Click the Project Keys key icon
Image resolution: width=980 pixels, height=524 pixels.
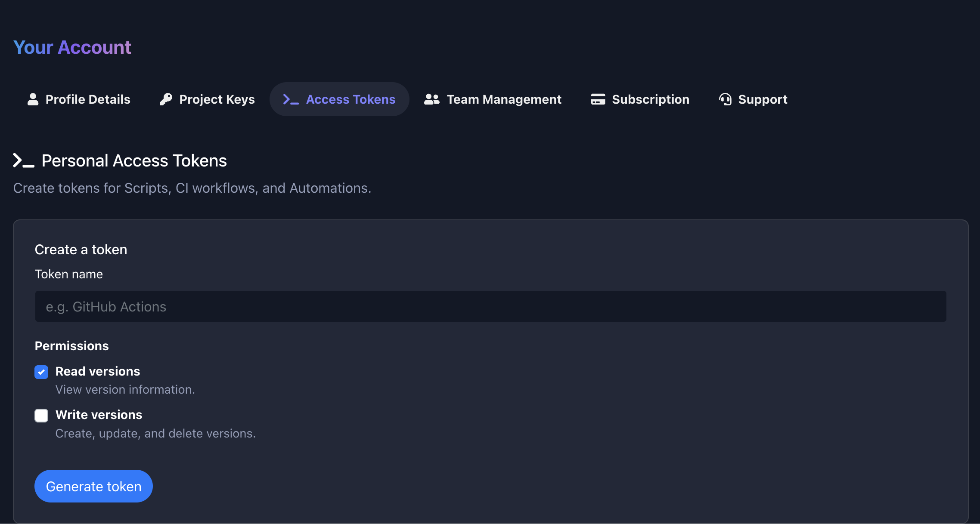pyautogui.click(x=166, y=99)
